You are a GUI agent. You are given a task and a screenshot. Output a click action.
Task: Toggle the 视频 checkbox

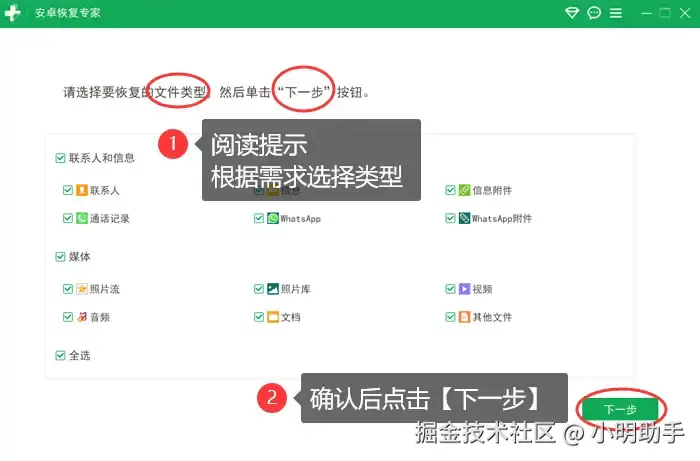[x=450, y=289]
